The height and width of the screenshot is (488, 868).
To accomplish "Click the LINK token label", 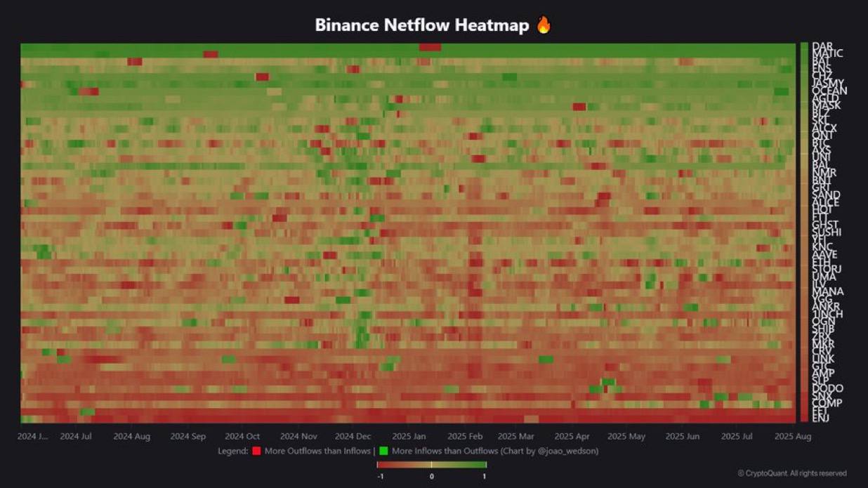I will pyautogui.click(x=823, y=359).
